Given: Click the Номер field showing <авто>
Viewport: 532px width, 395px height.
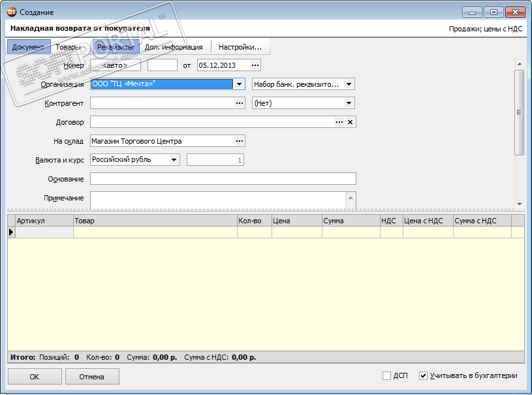Looking at the screenshot, I should click(x=116, y=65).
